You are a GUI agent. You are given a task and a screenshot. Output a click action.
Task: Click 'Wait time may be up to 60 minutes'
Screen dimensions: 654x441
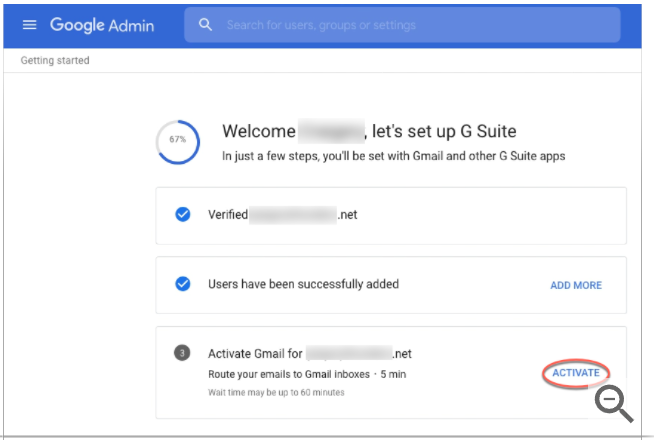(x=276, y=393)
